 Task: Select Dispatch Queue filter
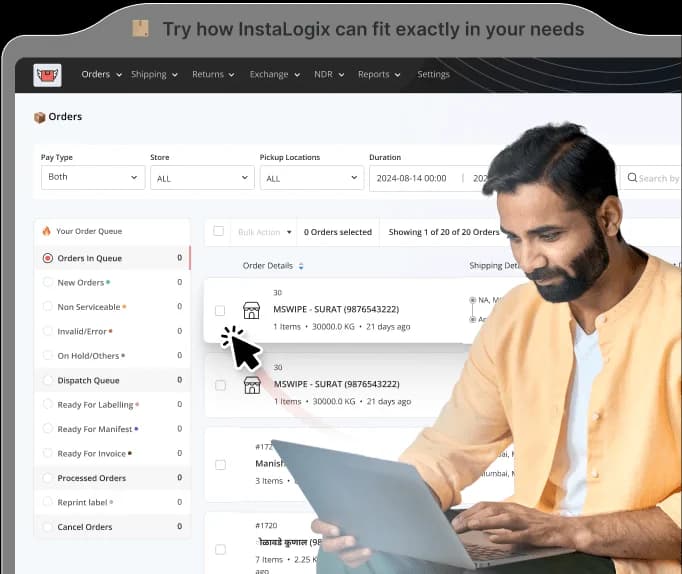click(x=112, y=380)
